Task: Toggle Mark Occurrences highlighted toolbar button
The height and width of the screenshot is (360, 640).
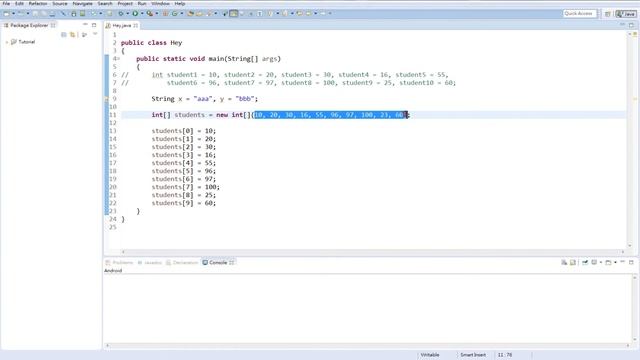Action: point(233,13)
